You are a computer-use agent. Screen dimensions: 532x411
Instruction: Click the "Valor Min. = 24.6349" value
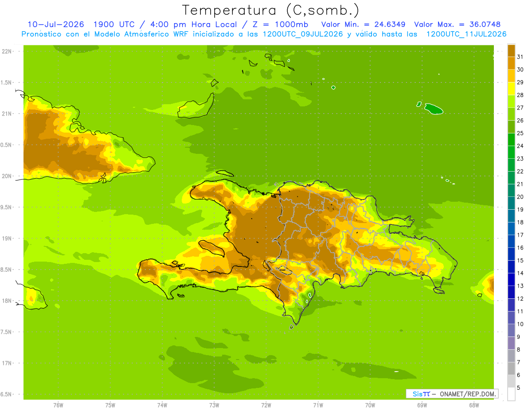point(364,24)
